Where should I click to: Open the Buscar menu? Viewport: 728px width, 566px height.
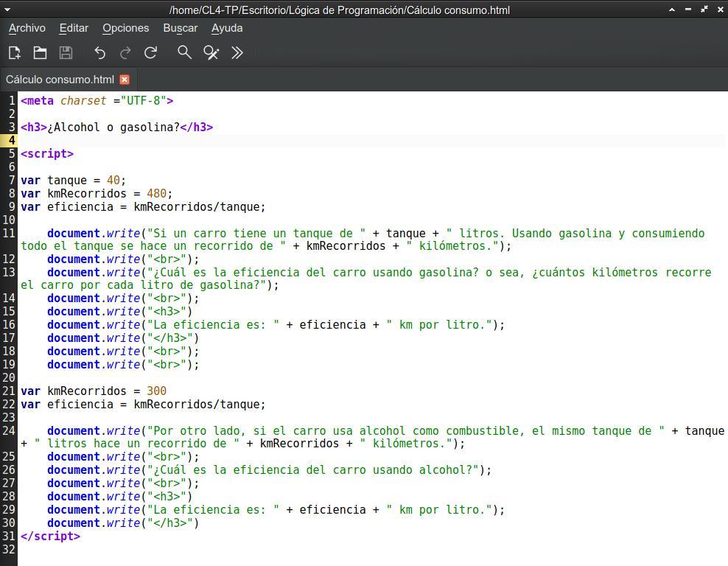(x=180, y=28)
